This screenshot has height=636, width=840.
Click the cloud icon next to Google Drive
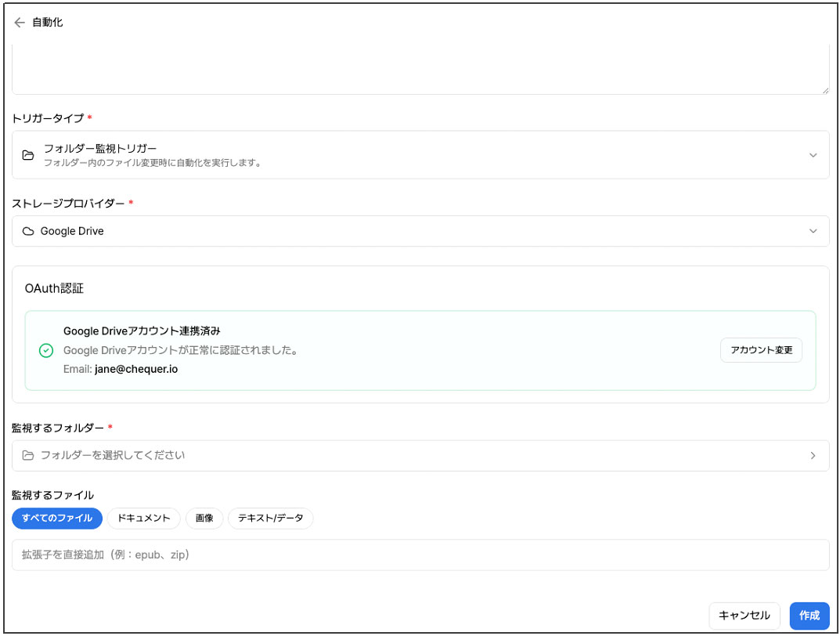tap(27, 231)
